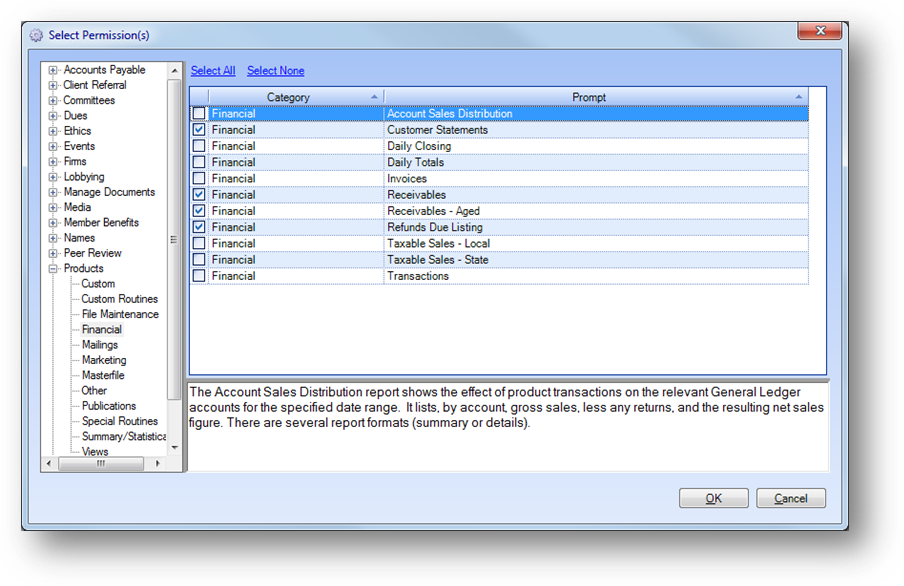
Task: Close the Select Permission(s) dialog
Action: click(820, 31)
